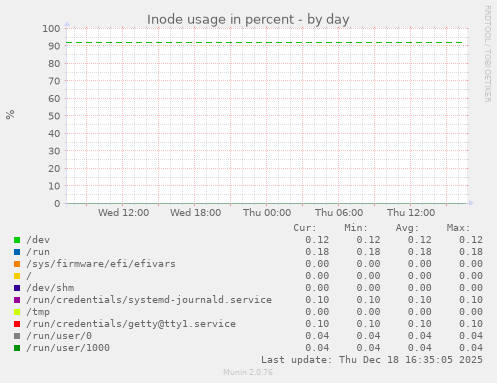Click the Cur value 0.12 for /dev
Viewport: 497px width, 383px height.
317,240
